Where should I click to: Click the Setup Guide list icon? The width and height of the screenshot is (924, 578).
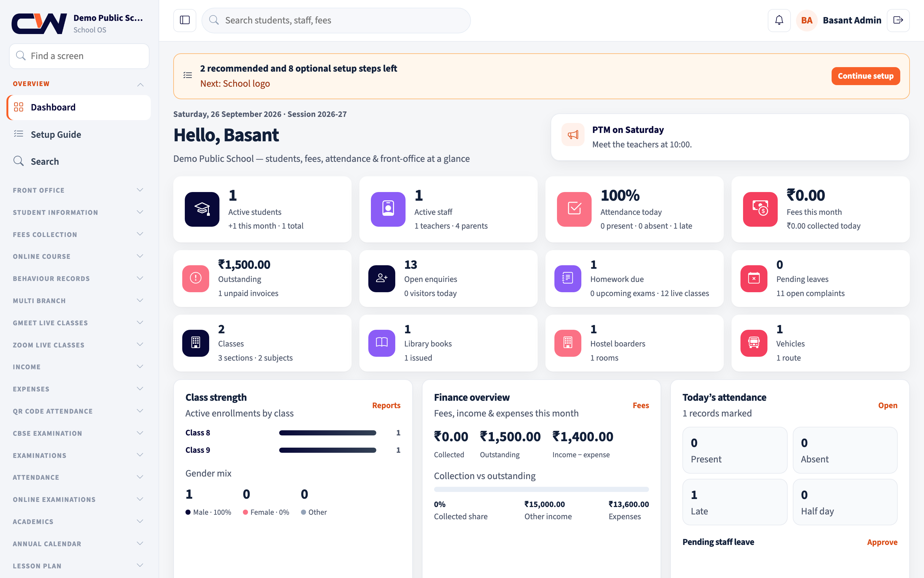(19, 134)
